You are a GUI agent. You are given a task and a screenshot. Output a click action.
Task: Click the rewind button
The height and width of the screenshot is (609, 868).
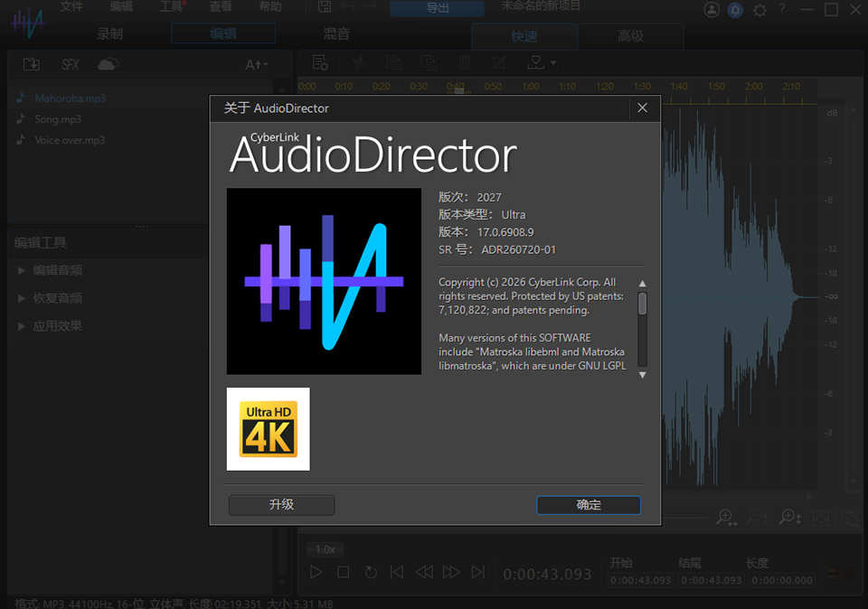click(x=424, y=572)
